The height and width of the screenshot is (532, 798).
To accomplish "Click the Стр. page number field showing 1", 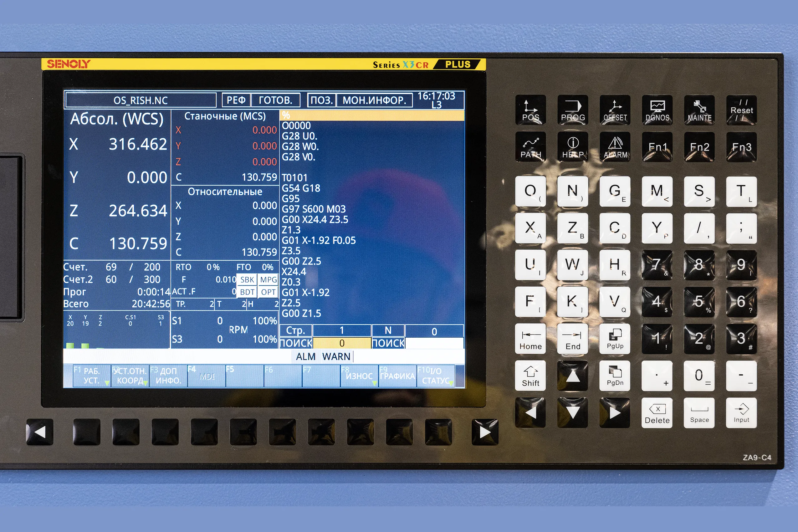I will click(342, 330).
